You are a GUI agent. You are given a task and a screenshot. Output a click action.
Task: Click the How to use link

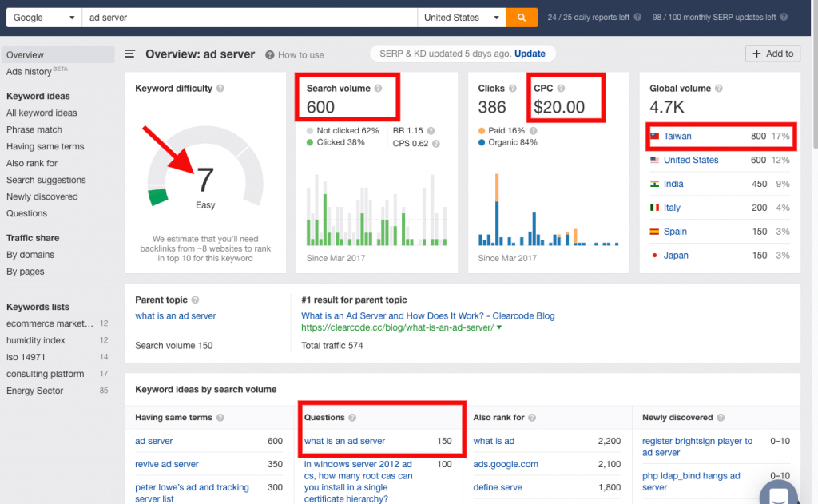click(300, 55)
